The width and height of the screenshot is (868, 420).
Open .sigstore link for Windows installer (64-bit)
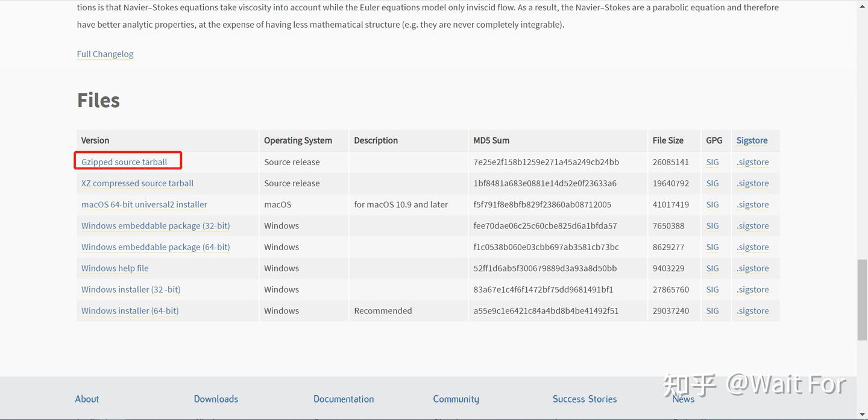(752, 311)
